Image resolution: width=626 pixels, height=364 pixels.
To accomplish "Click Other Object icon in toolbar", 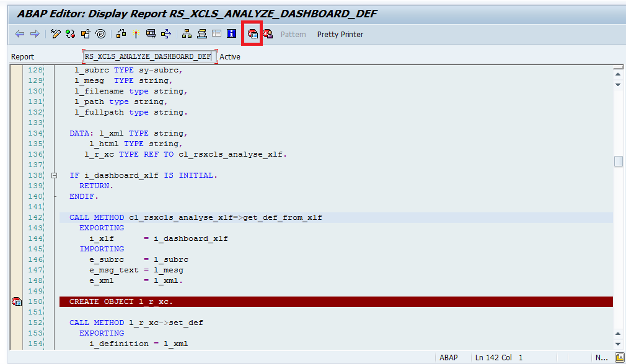I will click(86, 34).
